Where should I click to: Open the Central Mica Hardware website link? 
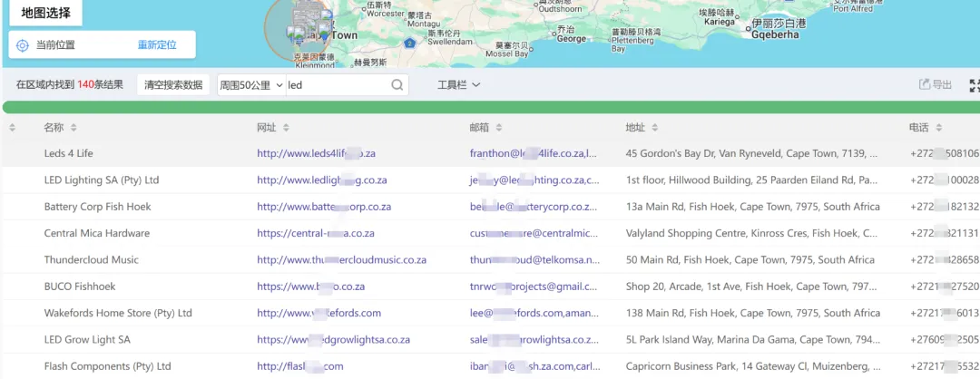point(316,234)
